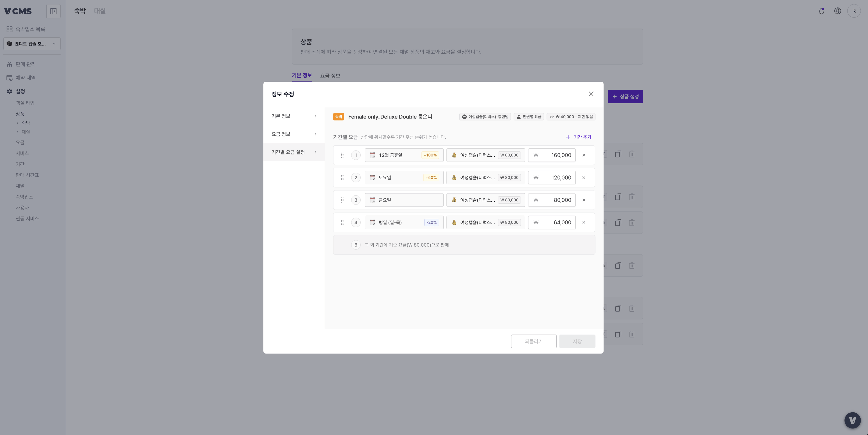Open rate dropdown in 토요일 row
This screenshot has width=868, height=435.
[x=485, y=177]
